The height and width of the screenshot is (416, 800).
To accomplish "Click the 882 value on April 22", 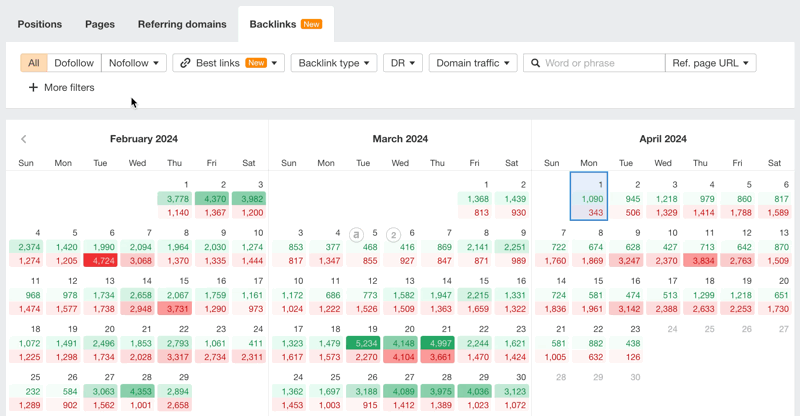I will click(x=589, y=343).
